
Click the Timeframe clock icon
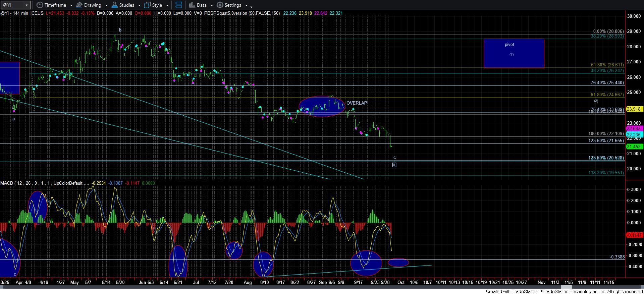pos(40,5)
